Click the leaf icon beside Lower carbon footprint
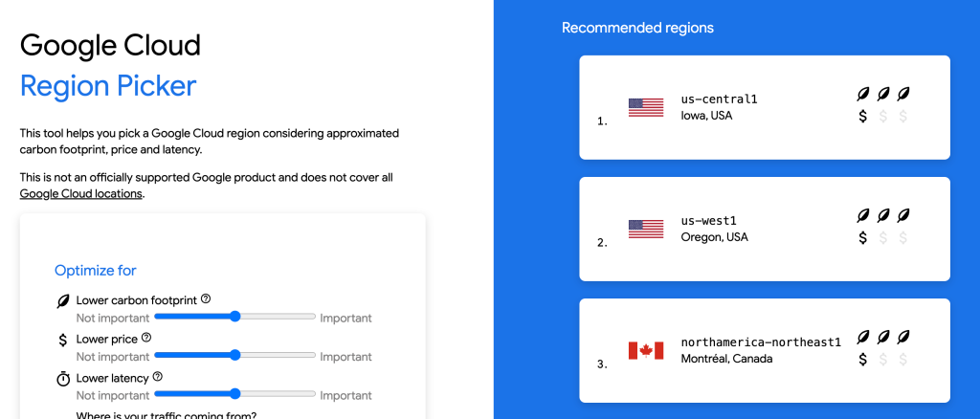Viewport: 980px width, 419px height. click(63, 301)
